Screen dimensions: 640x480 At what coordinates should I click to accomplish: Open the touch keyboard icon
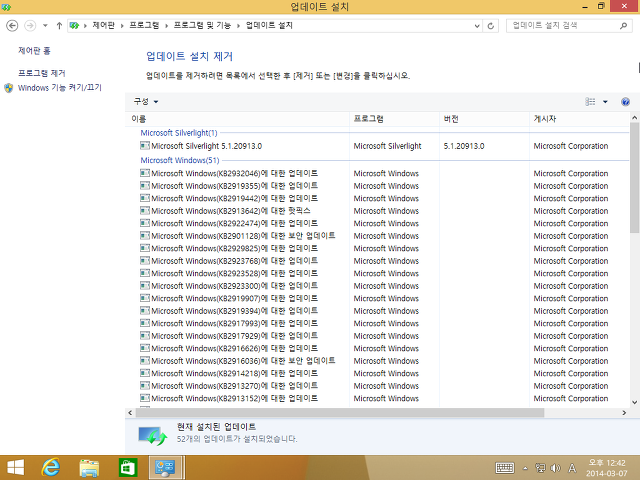point(504,468)
